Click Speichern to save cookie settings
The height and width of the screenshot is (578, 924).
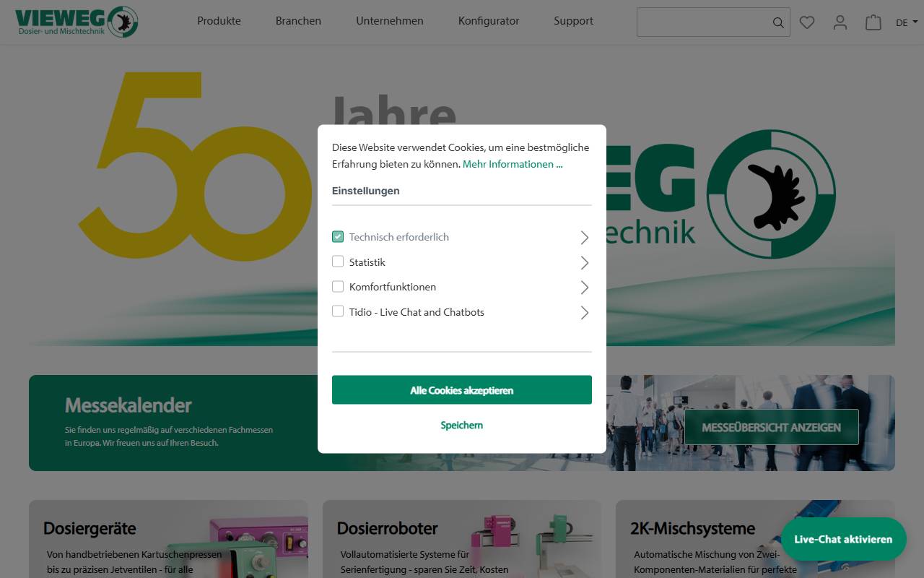click(462, 425)
